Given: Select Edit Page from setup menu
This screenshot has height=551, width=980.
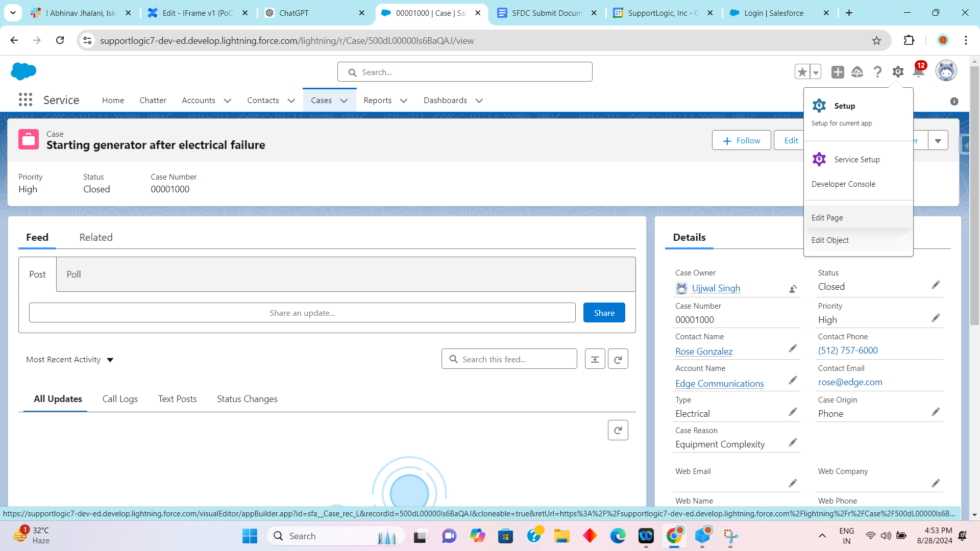Looking at the screenshot, I should click(x=827, y=217).
